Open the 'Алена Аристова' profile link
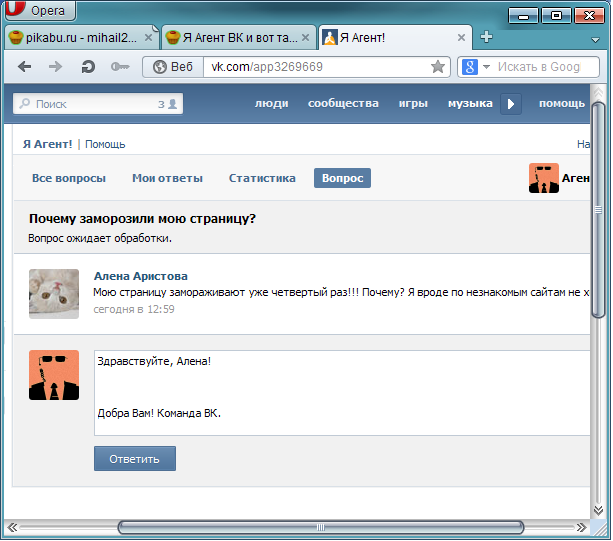This screenshot has width=613, height=541. (x=141, y=276)
